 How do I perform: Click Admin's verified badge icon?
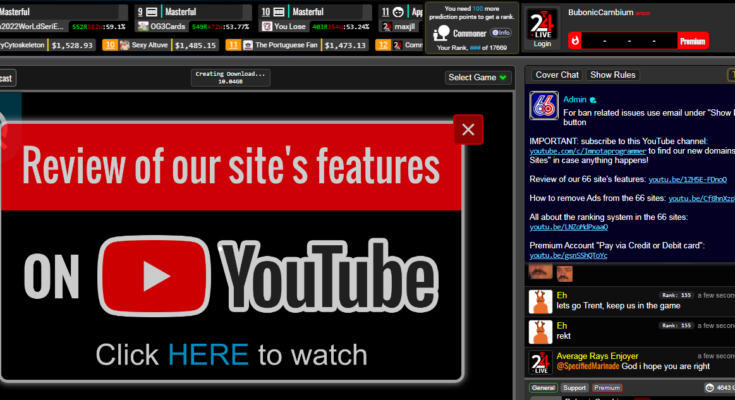pos(593,100)
